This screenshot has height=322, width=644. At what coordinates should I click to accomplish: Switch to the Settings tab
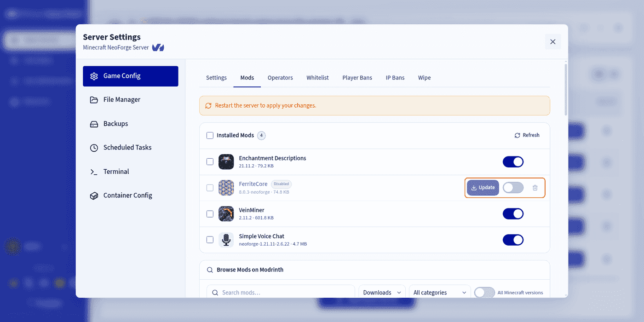(x=216, y=78)
